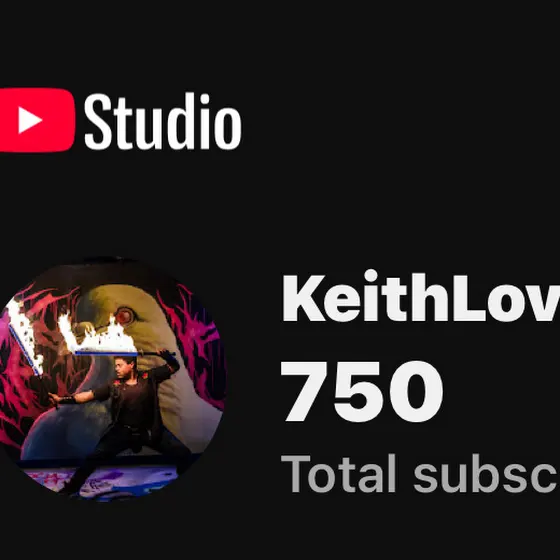
Task: Click the letter o at end of Studio
Action: tap(228, 128)
